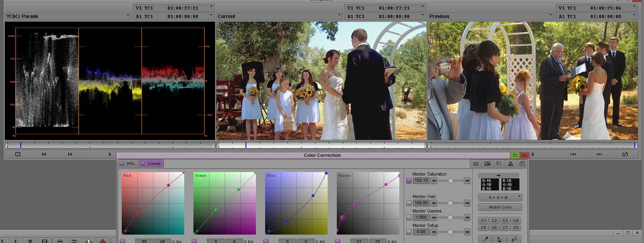Rewind using left monitor's double-left arrows

click(x=44, y=154)
